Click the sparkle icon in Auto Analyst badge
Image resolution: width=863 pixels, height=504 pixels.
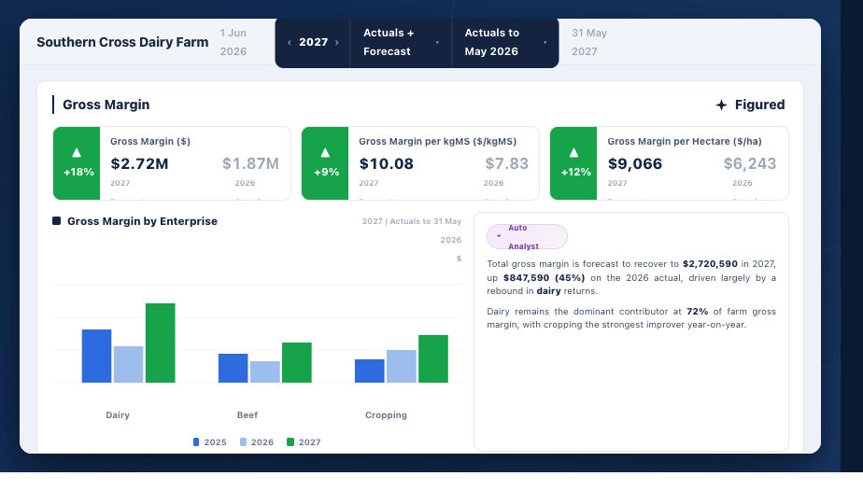point(499,236)
